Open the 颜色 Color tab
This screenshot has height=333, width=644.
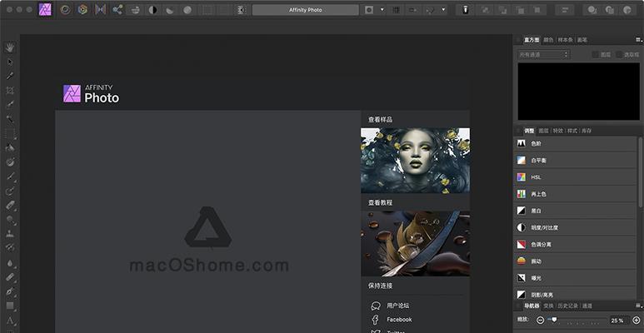[x=548, y=40]
